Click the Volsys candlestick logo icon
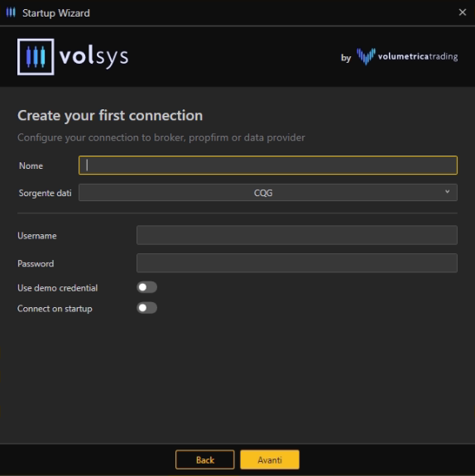Screen dimensions: 475x476 click(x=36, y=57)
